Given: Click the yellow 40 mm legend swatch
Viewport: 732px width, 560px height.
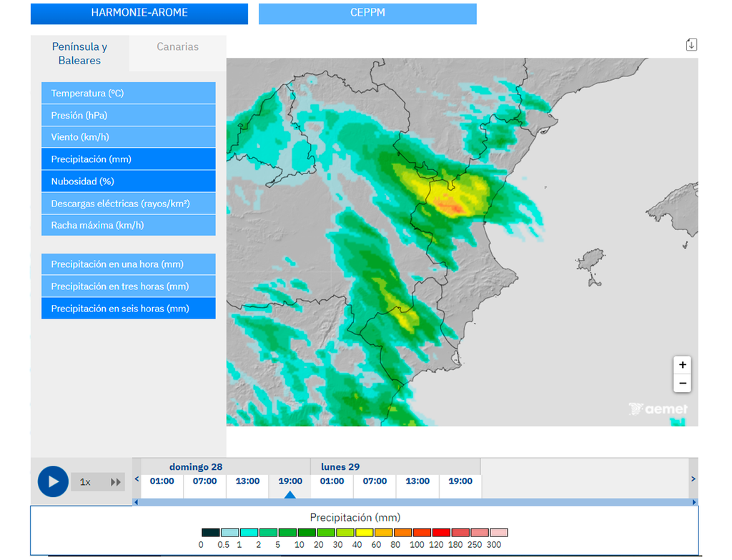Looking at the screenshot, I should click(365, 533).
